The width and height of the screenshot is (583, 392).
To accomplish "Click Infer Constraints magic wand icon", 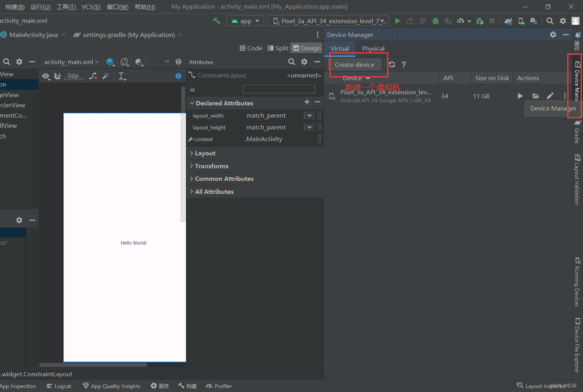I will point(106,76).
